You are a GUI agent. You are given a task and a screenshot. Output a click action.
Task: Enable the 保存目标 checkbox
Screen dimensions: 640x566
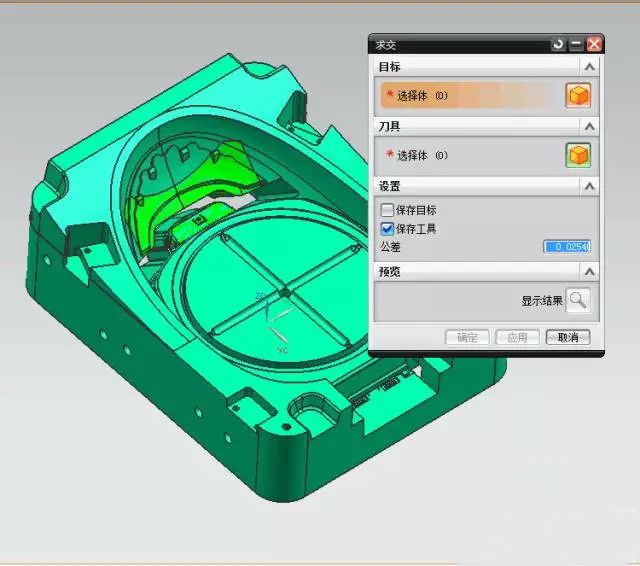click(388, 211)
